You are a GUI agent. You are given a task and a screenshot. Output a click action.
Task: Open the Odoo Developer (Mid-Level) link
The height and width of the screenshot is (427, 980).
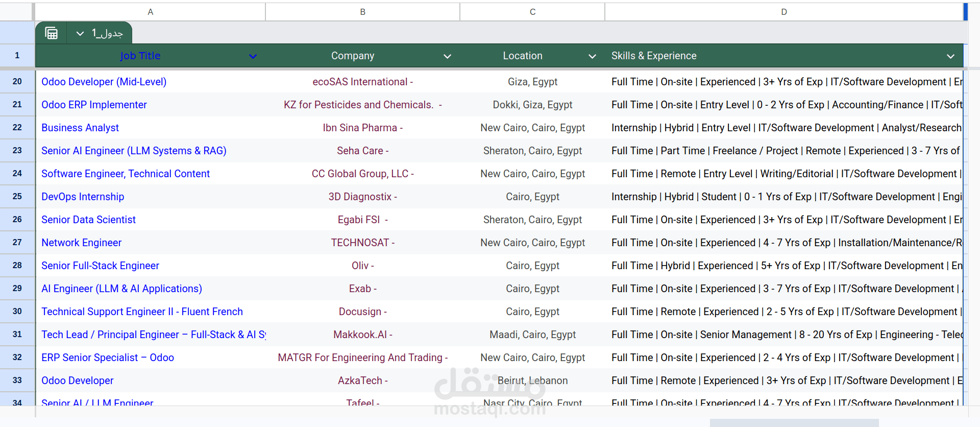click(x=104, y=82)
